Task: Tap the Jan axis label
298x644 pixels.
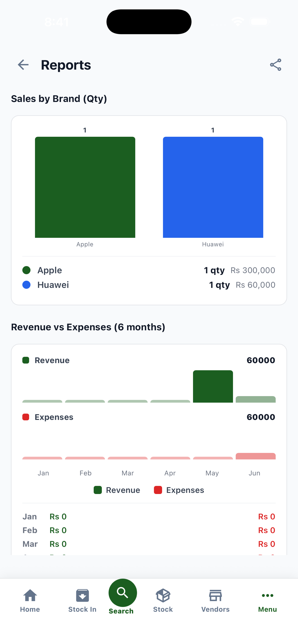Action: pos(43,473)
